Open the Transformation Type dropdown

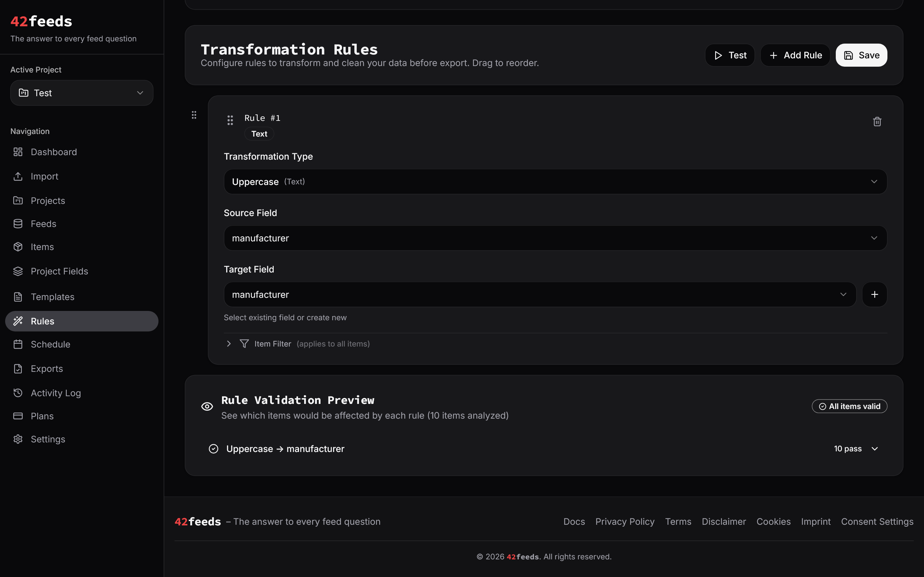pos(555,182)
